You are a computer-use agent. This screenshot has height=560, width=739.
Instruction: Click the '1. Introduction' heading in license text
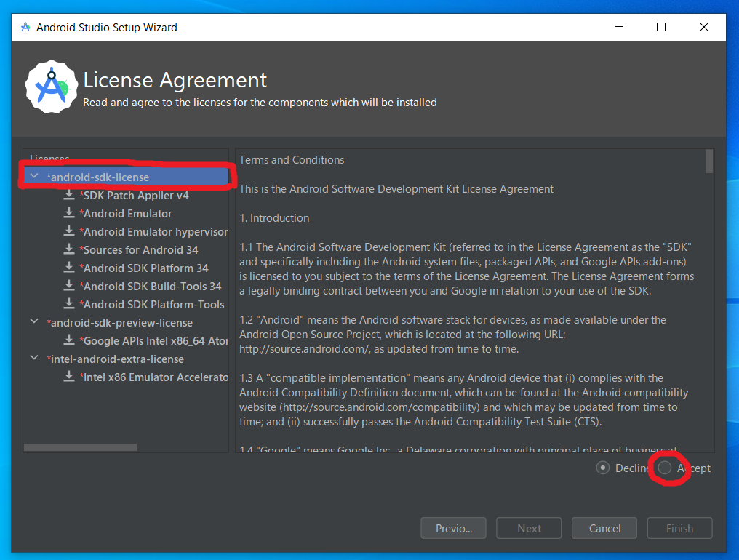tap(274, 217)
